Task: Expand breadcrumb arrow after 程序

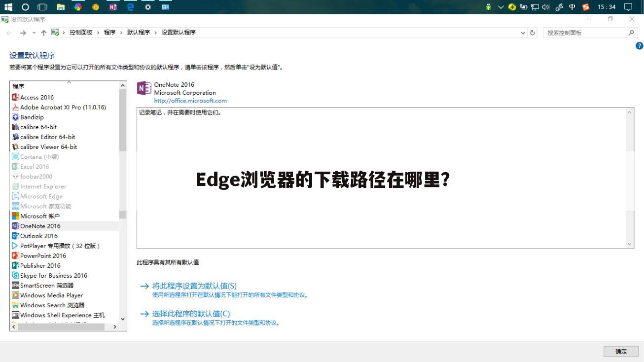Action: coord(121,33)
